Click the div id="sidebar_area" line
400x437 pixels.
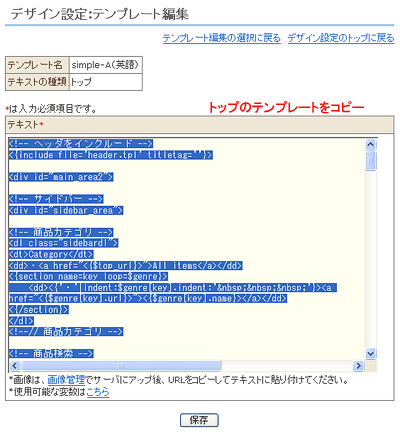[x=66, y=210]
